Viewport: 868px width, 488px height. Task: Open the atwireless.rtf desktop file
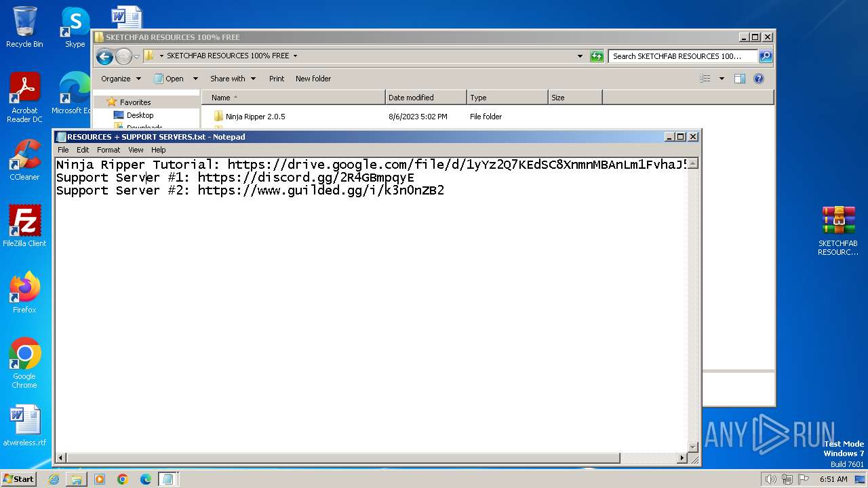24,426
